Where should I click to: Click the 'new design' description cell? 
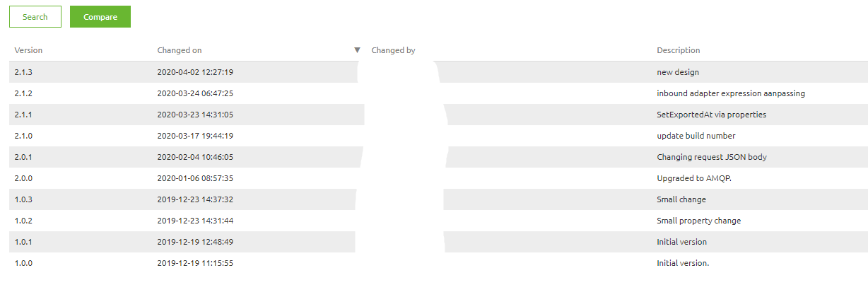point(678,72)
